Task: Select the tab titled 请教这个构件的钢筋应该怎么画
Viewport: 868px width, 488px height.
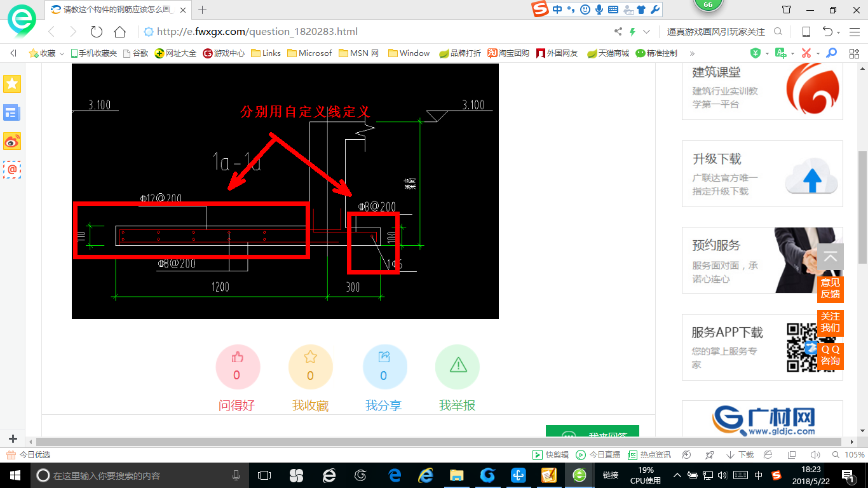Action: tap(118, 10)
